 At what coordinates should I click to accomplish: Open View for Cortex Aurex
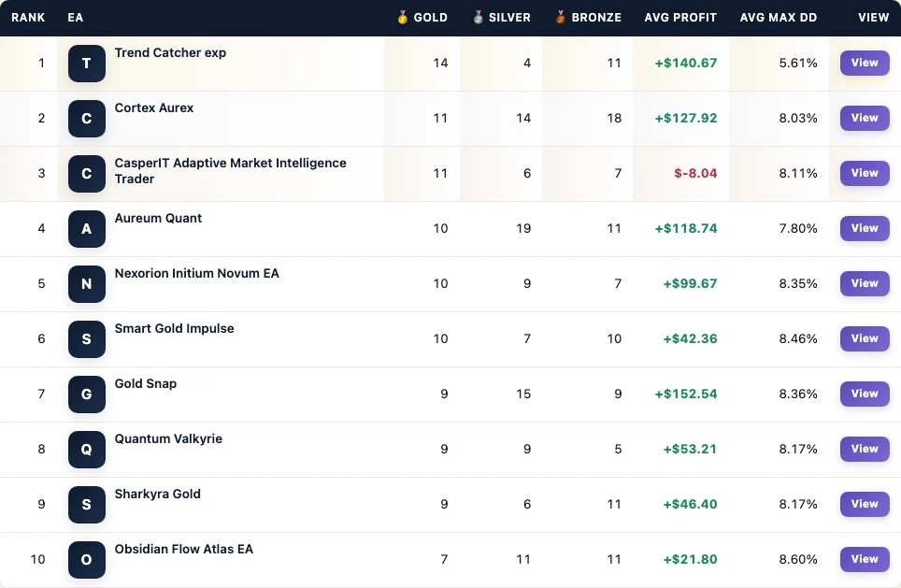865,118
